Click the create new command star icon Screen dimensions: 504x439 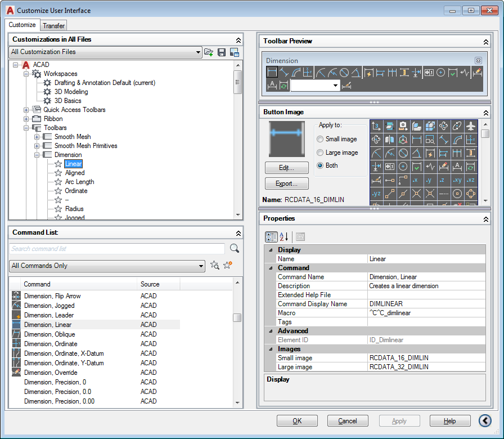(227, 266)
